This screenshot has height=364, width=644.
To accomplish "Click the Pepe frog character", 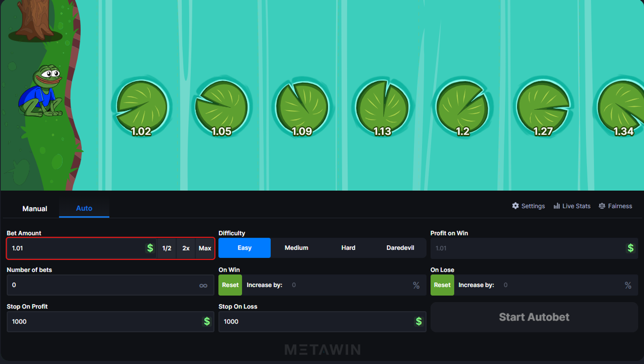I will [x=40, y=91].
